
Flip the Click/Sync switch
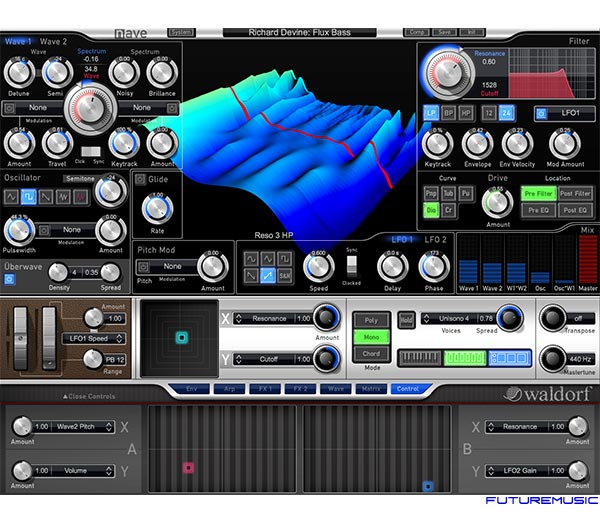coord(91,152)
